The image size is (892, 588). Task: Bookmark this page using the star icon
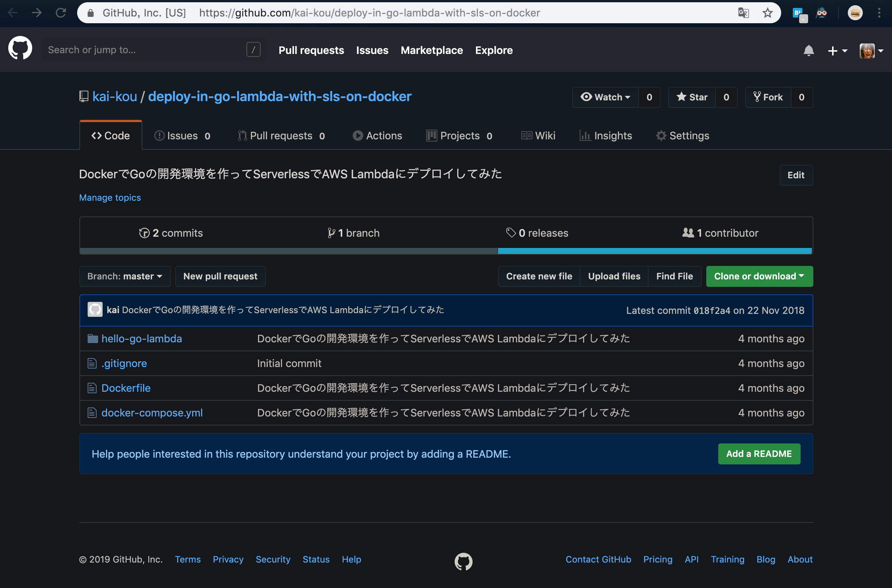tap(768, 12)
